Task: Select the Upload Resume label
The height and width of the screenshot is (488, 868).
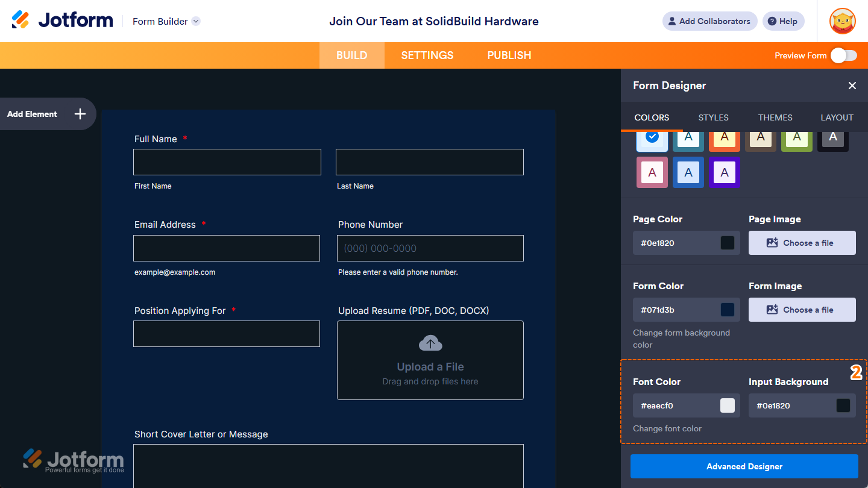Action: (x=414, y=311)
